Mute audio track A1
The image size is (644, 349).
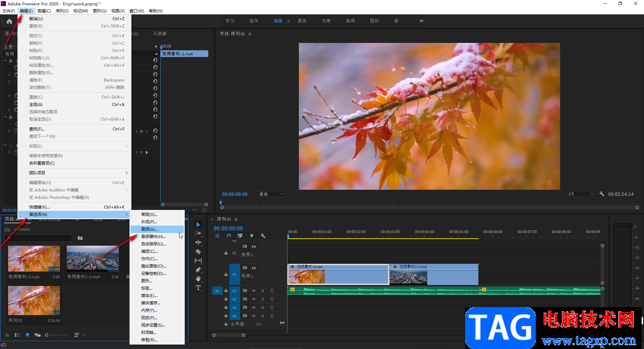[254, 291]
